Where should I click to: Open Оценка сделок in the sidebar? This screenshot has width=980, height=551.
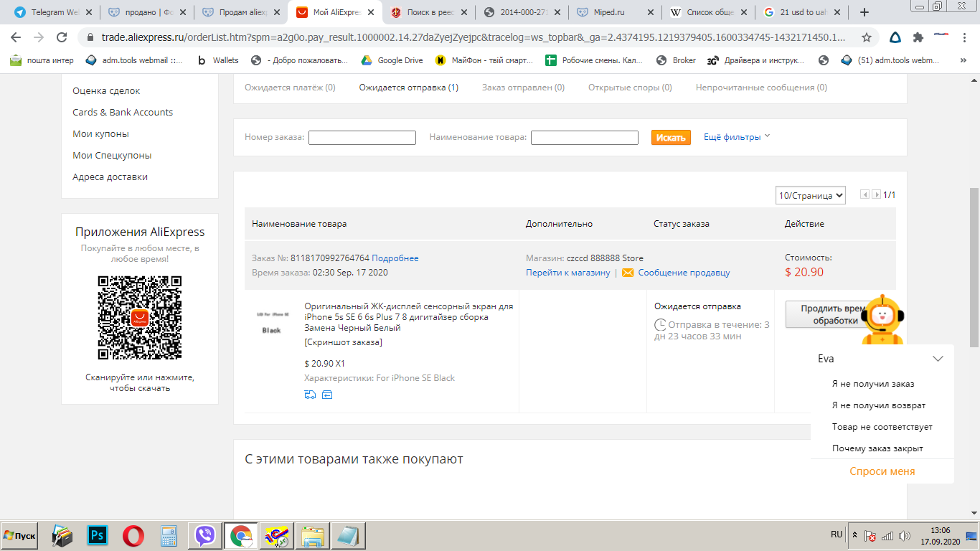[x=106, y=91]
